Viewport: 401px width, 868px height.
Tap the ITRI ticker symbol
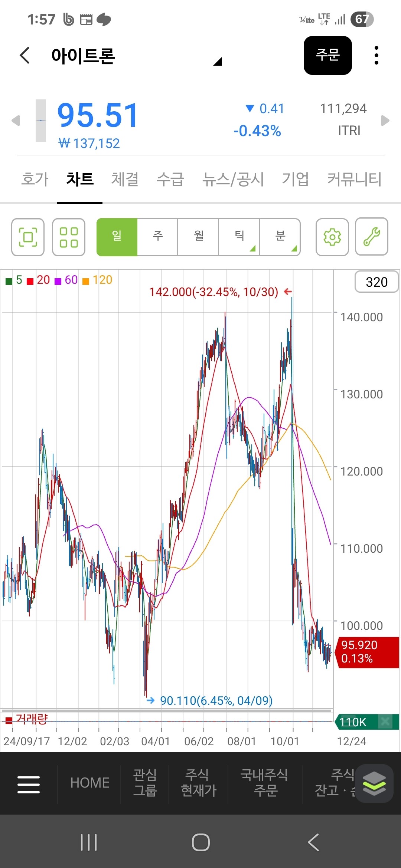tap(349, 131)
